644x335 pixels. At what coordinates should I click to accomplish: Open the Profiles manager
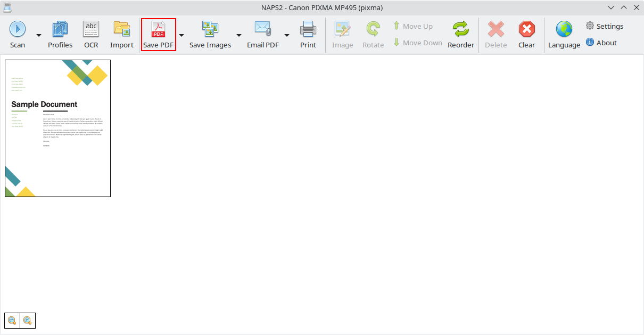(x=60, y=29)
